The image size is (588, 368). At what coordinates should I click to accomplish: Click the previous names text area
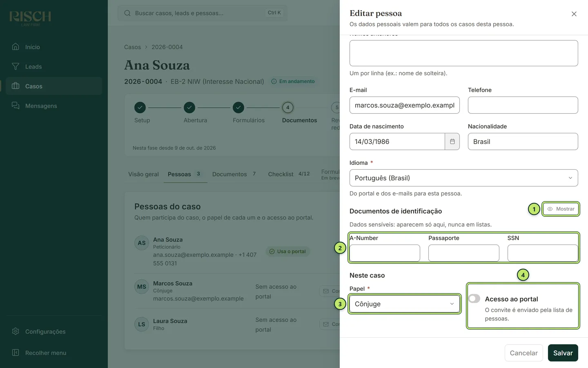(464, 53)
